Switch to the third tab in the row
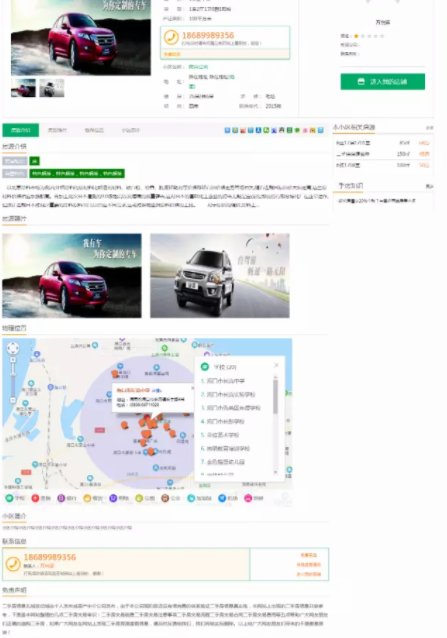This screenshot has height=638, width=447. [94, 130]
